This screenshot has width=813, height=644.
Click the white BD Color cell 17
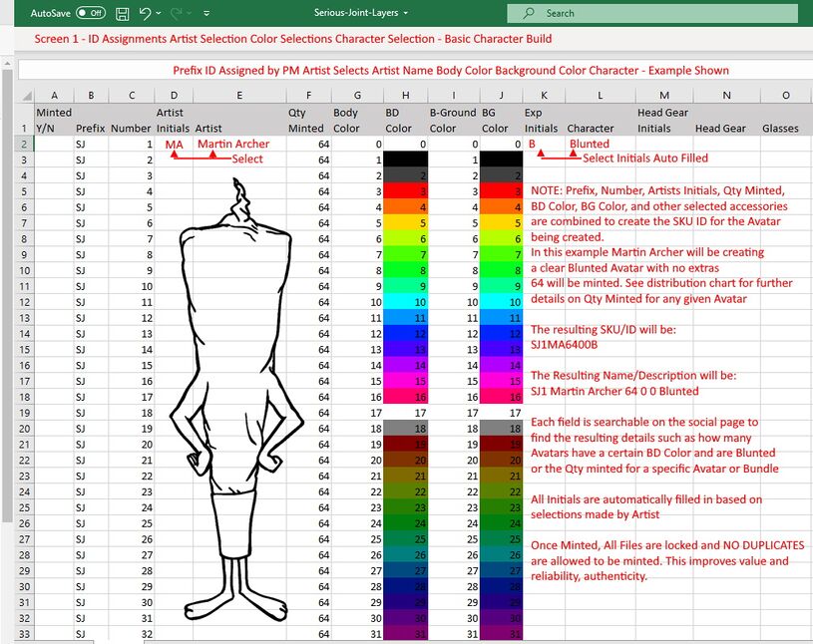tap(405, 413)
